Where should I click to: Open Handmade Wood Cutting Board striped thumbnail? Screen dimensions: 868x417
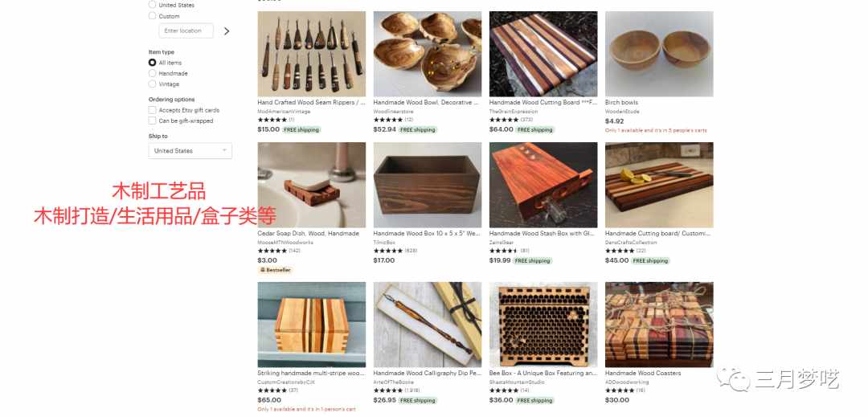coord(543,54)
